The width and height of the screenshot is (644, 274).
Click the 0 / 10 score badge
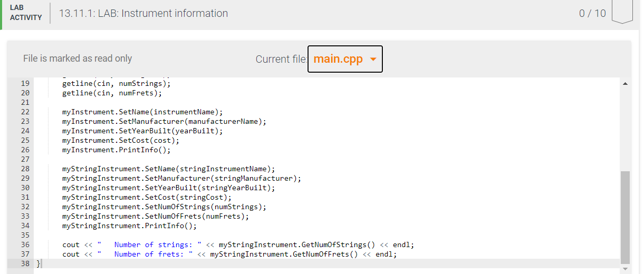pos(593,14)
